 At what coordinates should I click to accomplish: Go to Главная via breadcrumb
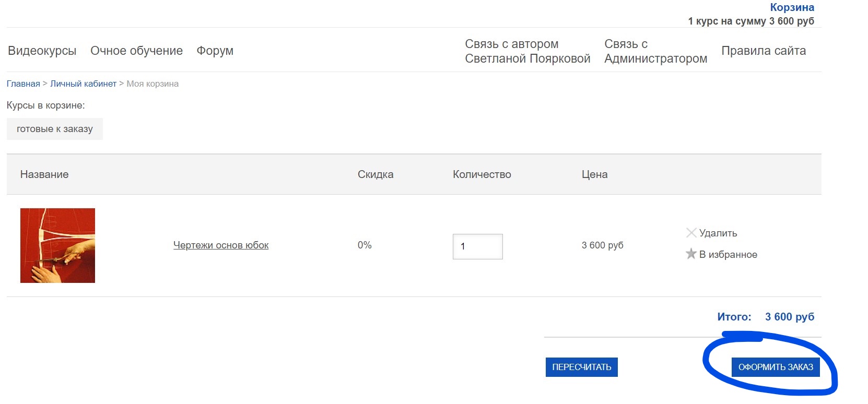(23, 84)
